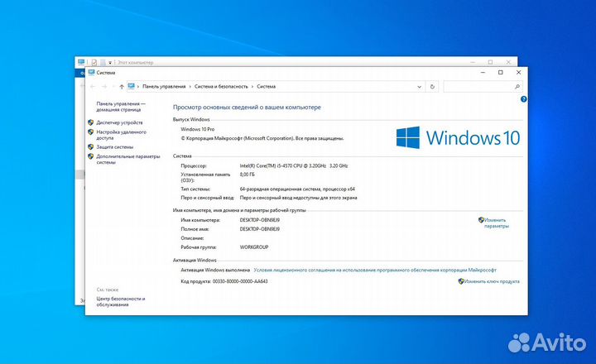
Task: Open Центр безопасности и обслуживания
Action: pyautogui.click(x=121, y=301)
